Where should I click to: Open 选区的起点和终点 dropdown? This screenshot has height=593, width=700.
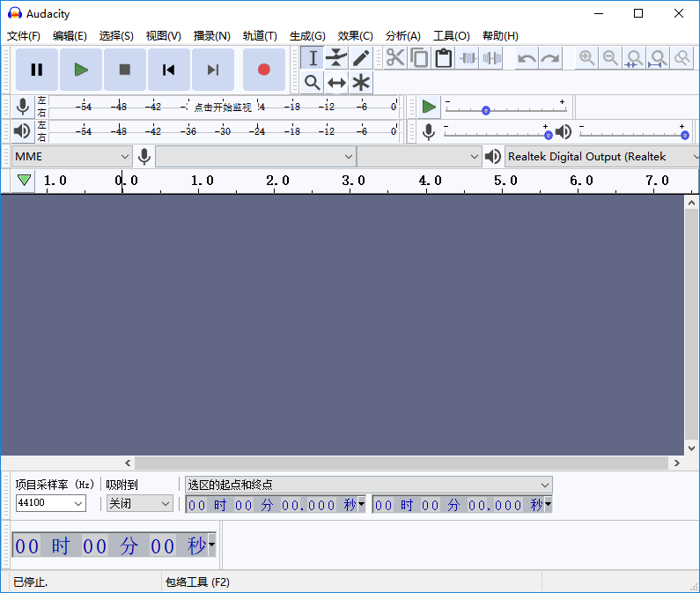pyautogui.click(x=369, y=485)
